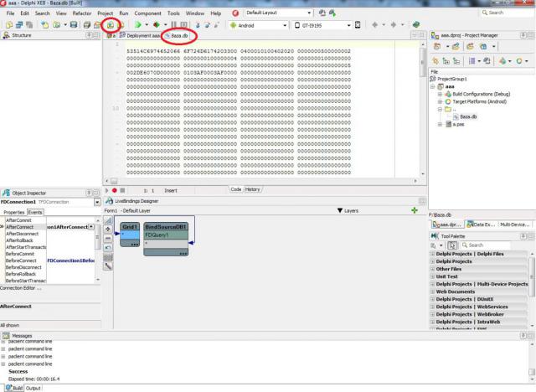Select the BeforeConnect event row
The width and height of the screenshot is (536, 392).
[x=49, y=260]
